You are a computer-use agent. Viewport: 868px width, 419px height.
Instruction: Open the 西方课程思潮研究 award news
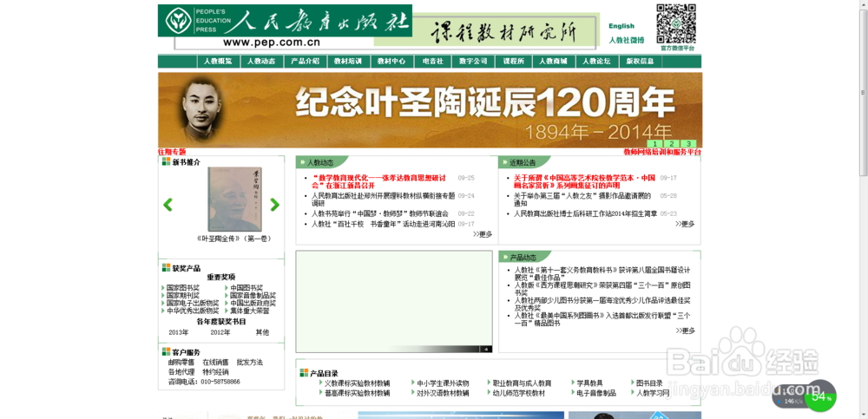pyautogui.click(x=602, y=289)
